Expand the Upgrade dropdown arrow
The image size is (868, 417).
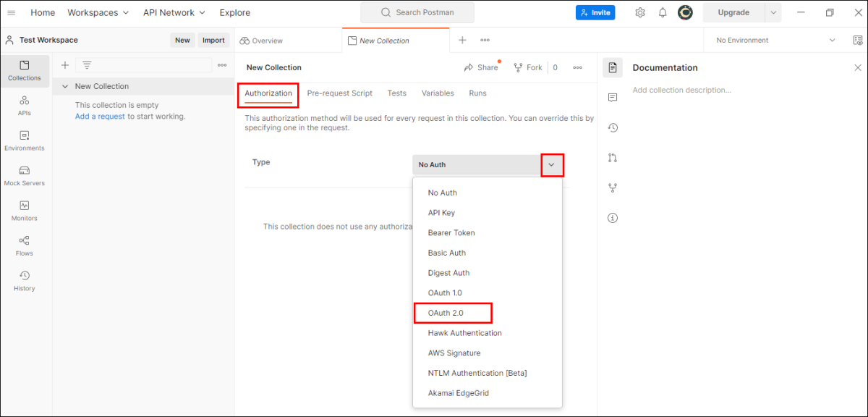click(773, 12)
